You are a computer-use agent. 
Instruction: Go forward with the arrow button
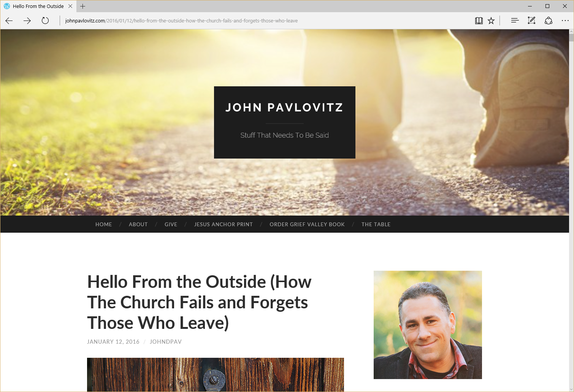click(27, 21)
